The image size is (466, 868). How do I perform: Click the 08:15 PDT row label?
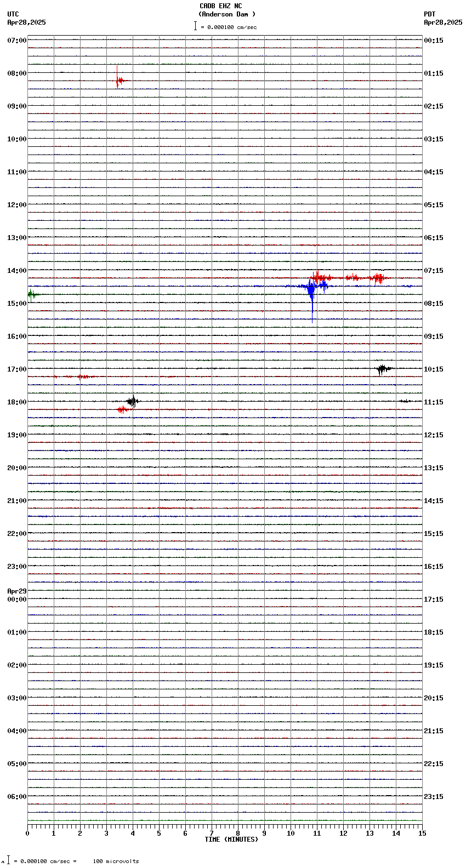coord(434,304)
